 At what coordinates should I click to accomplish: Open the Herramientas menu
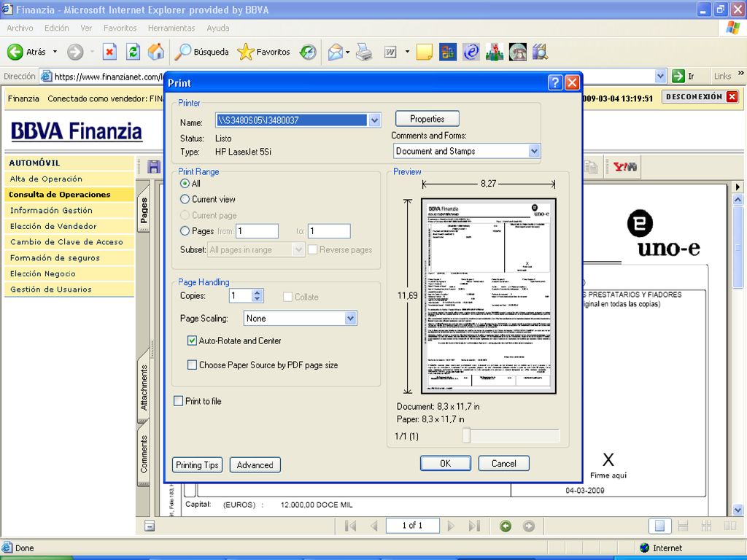(x=171, y=28)
